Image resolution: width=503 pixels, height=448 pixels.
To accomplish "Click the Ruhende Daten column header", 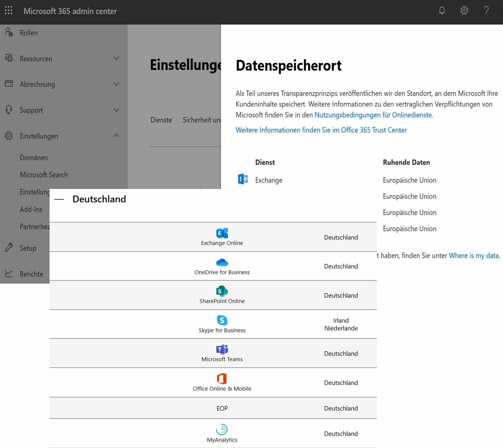I will pyautogui.click(x=406, y=162).
